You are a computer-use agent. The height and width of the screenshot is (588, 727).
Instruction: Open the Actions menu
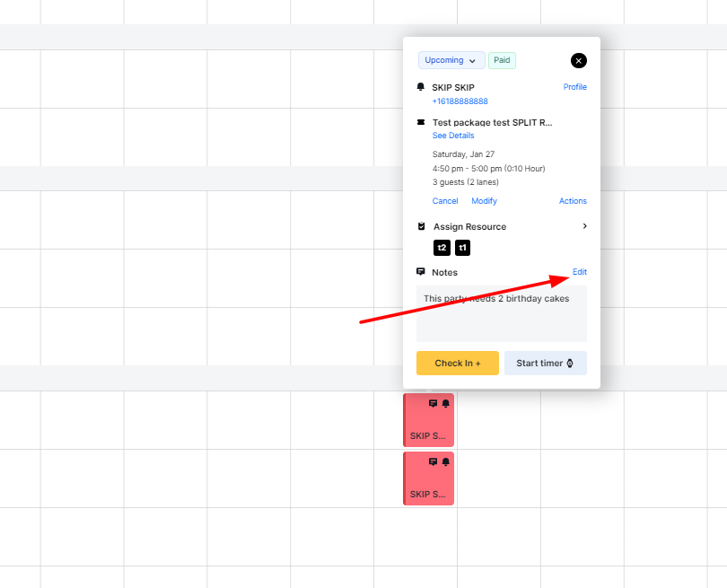[x=573, y=201]
